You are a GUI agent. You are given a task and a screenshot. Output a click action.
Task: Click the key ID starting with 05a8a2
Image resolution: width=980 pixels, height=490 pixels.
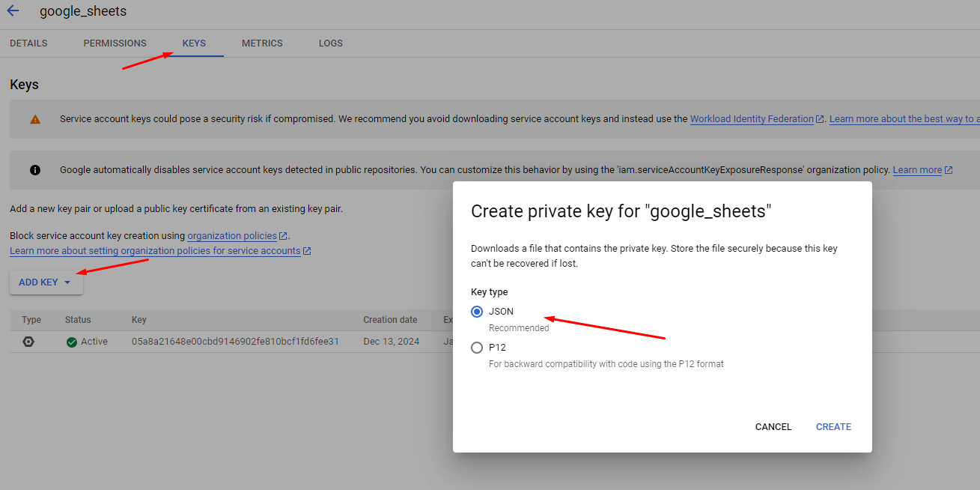(x=234, y=341)
